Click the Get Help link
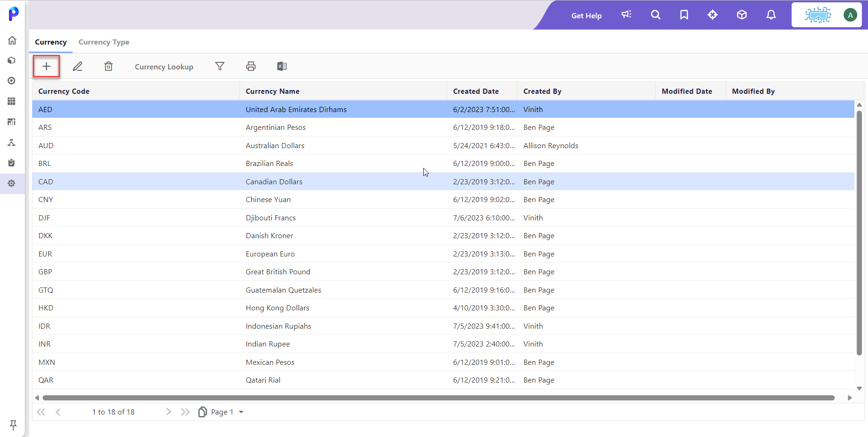The height and width of the screenshot is (437, 868). click(x=586, y=15)
